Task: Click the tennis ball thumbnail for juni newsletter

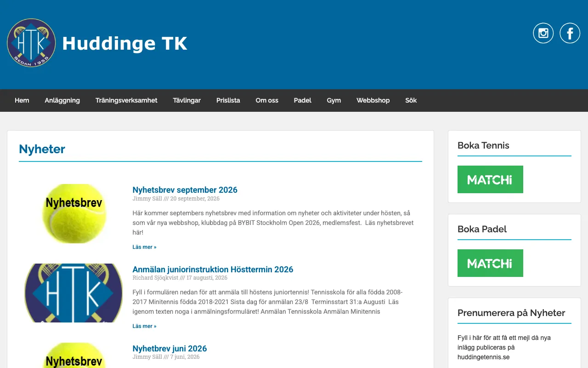Action: point(74,355)
